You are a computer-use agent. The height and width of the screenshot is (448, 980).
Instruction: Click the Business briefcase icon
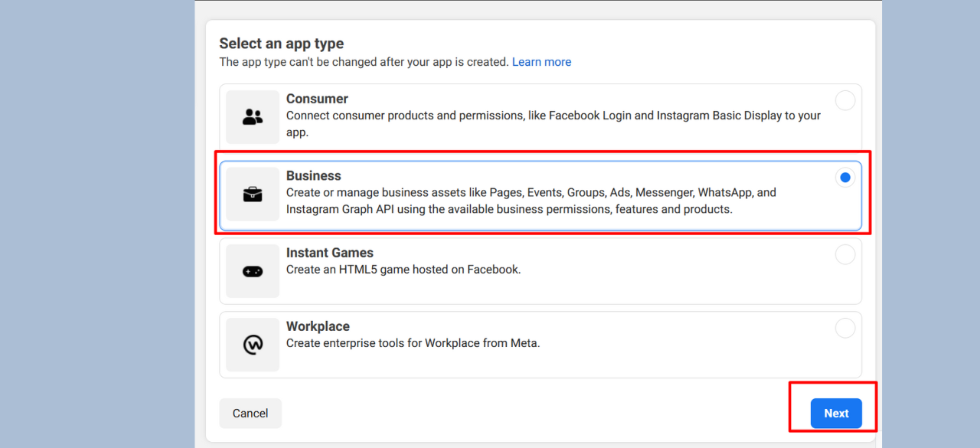point(253,194)
